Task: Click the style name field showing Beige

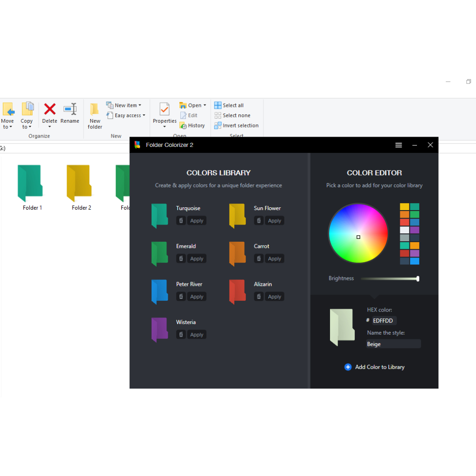Action: [393, 344]
